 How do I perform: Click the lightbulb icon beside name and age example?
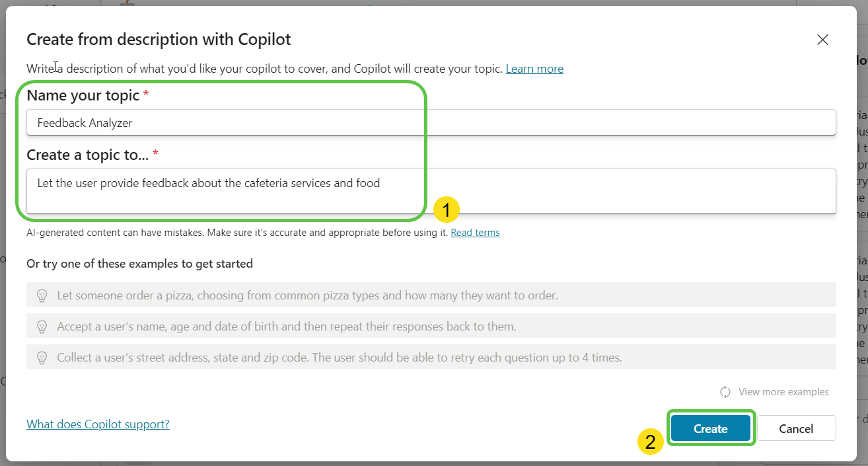click(x=42, y=327)
